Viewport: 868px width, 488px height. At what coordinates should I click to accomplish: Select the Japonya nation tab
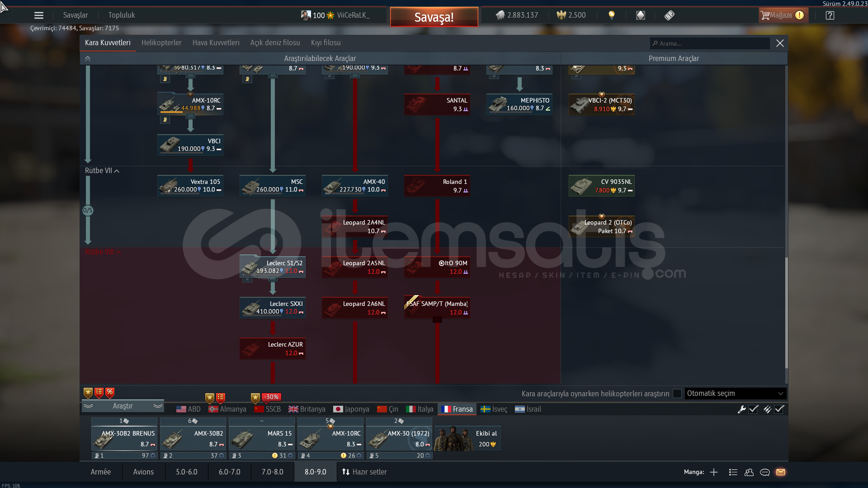coord(351,409)
